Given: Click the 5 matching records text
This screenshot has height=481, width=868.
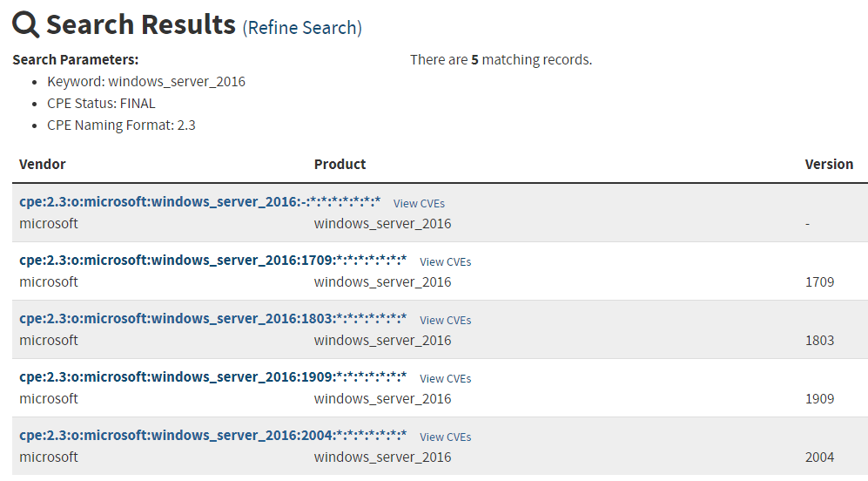Looking at the screenshot, I should point(501,60).
